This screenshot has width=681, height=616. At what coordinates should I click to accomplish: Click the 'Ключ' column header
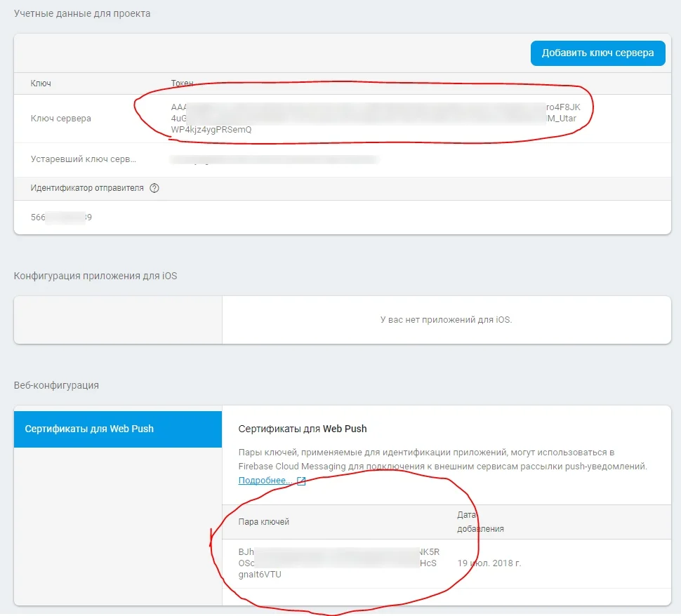pos(41,83)
